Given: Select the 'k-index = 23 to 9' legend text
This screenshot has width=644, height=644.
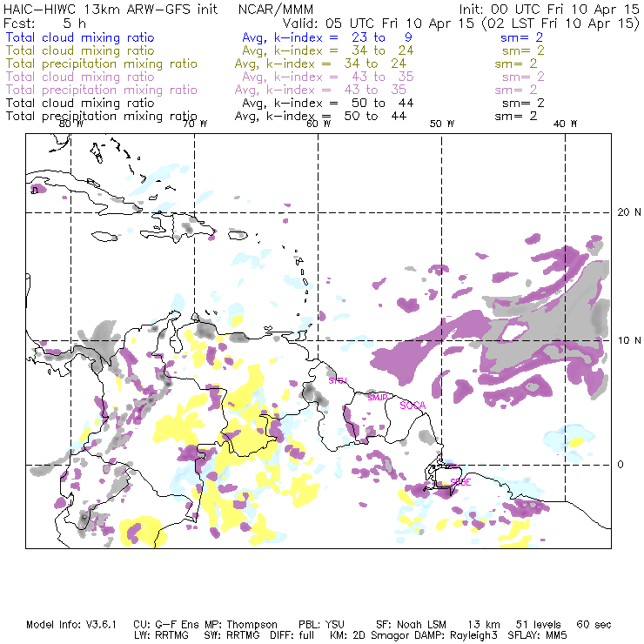Looking at the screenshot, I should (x=343, y=37).
